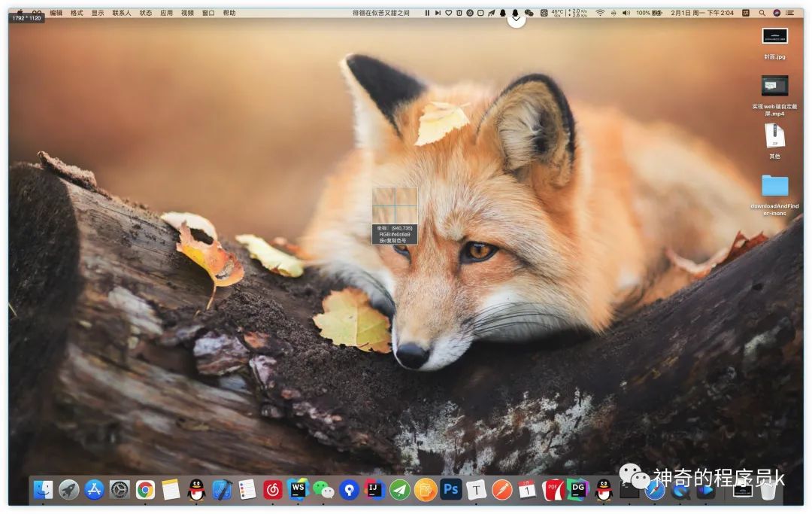Select the 实现web端自定截屏.mp4 desktop file

pos(774,96)
